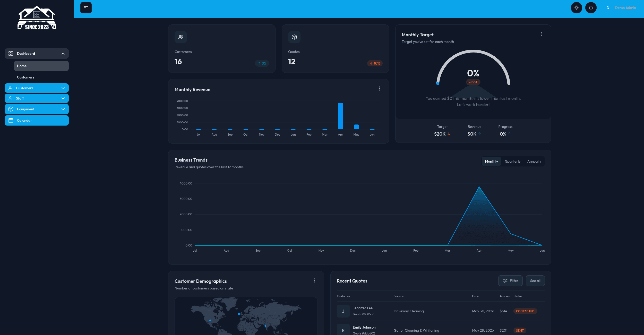Click the CONTACTED status badge

click(x=525, y=311)
